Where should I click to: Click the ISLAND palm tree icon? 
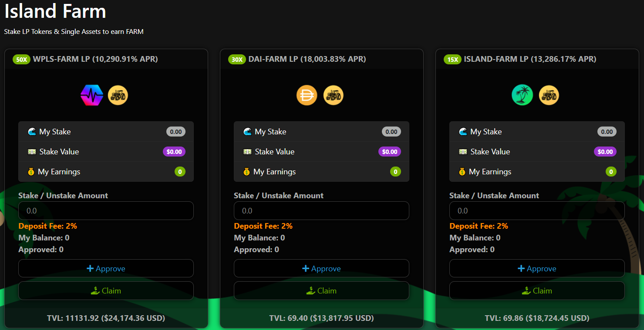point(522,95)
